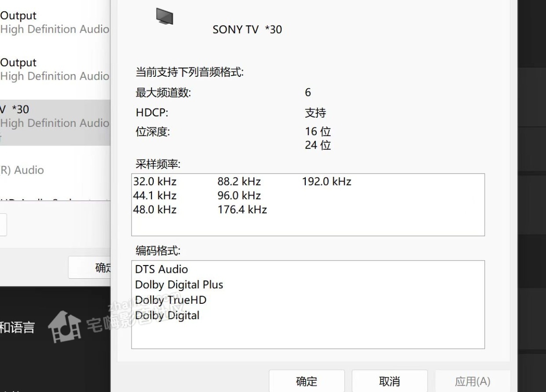Select the 48.0 kHz sample rate
546x392 pixels.
pyautogui.click(x=155, y=210)
